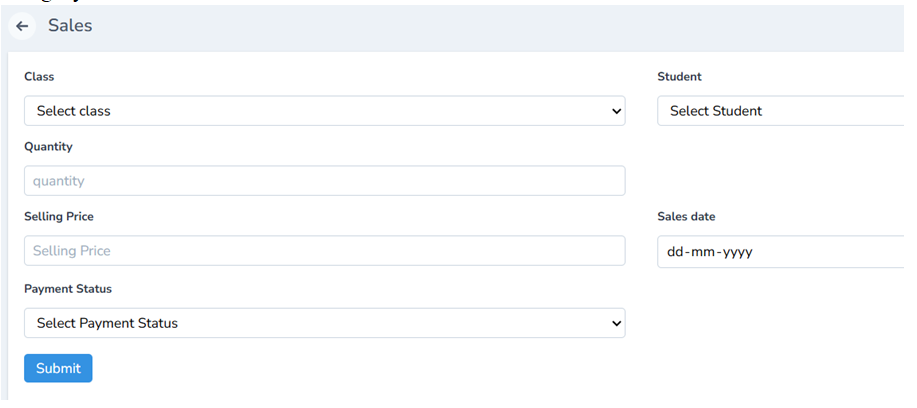
Task: Click the Quantity field label
Action: coord(48,147)
